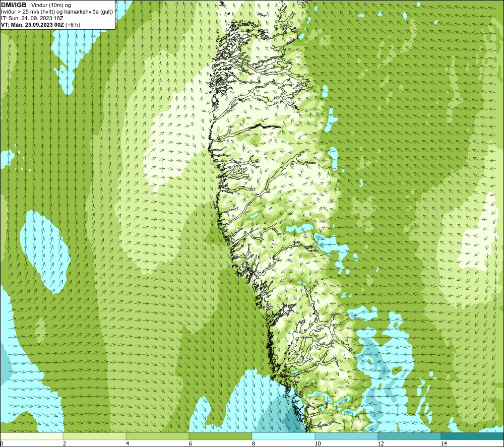Pick the 10–12 m/s cyan scale segment

click(347, 436)
